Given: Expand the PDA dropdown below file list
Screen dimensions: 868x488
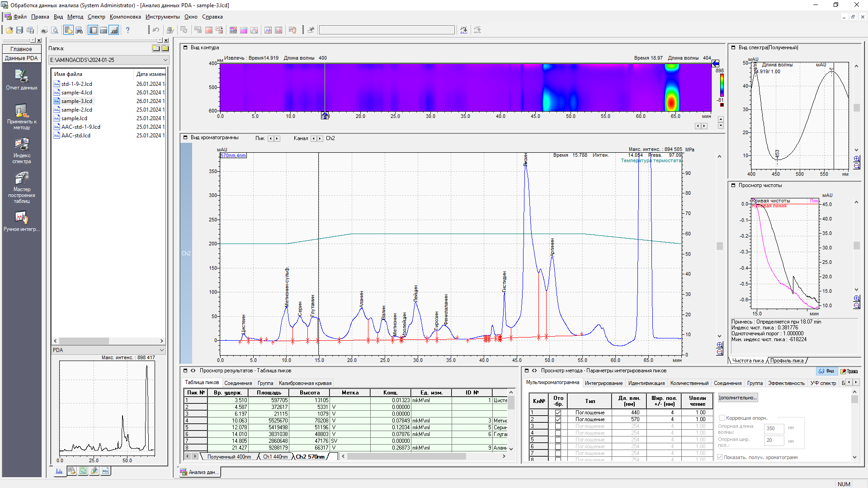Looking at the screenshot, I should (x=161, y=350).
